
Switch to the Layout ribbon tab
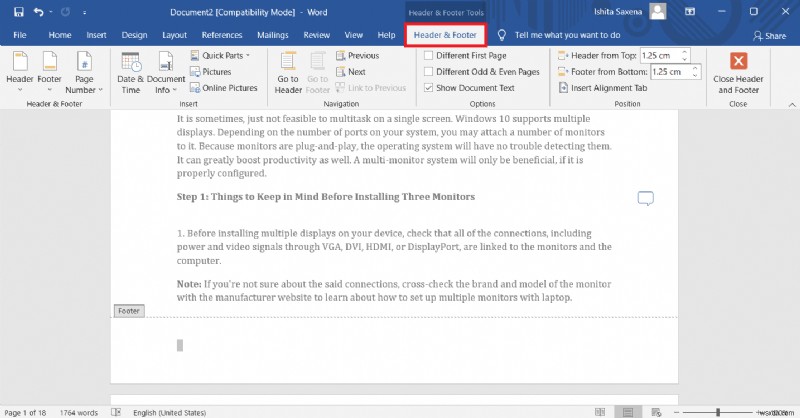coord(174,35)
